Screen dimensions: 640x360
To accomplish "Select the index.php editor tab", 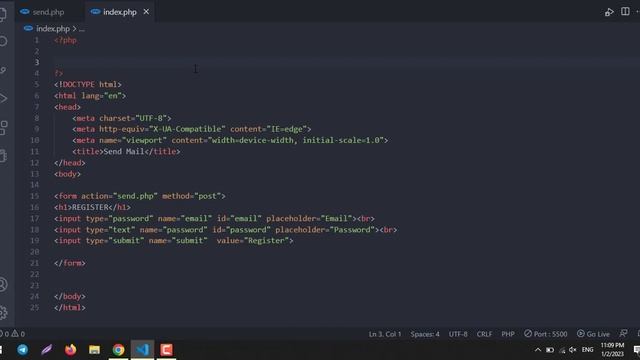I will coord(119,12).
